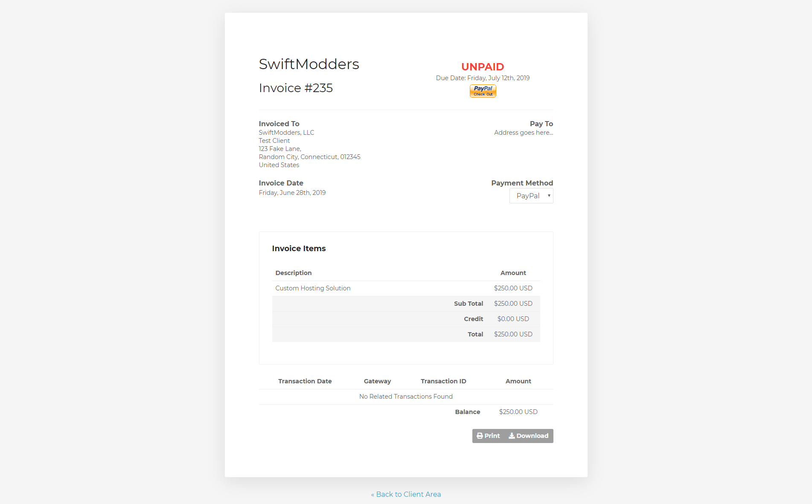Print the invoice
Viewport: 812px width, 504px height.
(488, 436)
